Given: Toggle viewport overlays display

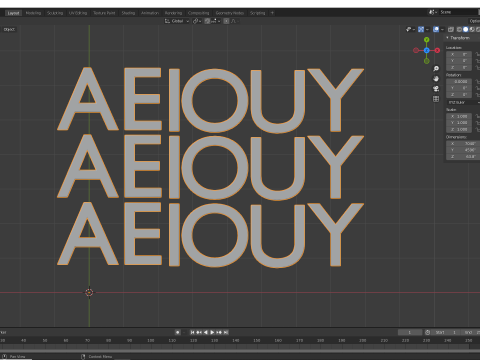Looking at the screenshot, I should [436, 29].
